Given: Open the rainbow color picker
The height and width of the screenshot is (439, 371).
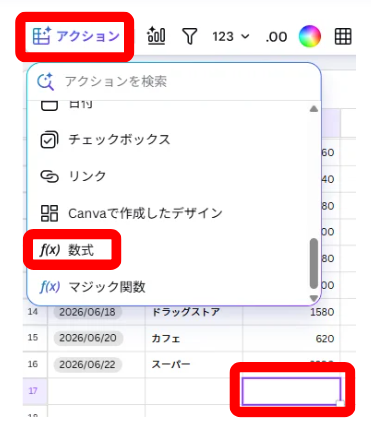Looking at the screenshot, I should tap(310, 36).
